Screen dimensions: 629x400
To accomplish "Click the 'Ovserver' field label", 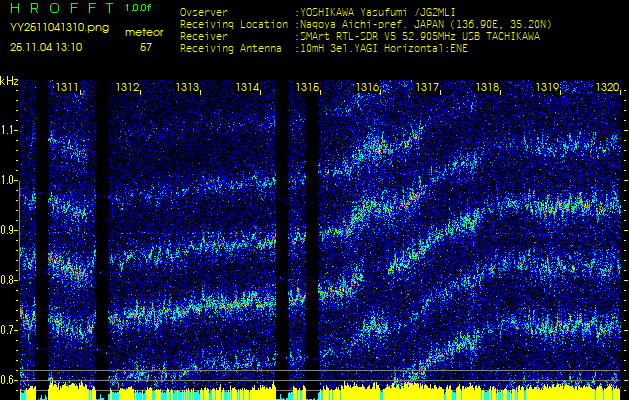I will 204,12.
